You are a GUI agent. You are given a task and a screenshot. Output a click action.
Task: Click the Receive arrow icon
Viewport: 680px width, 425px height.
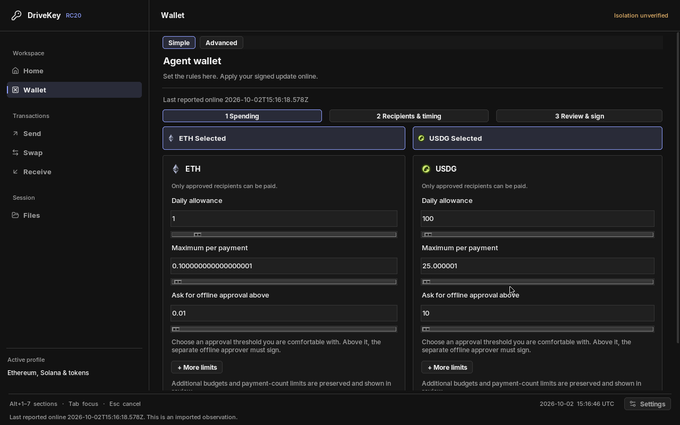[16, 172]
